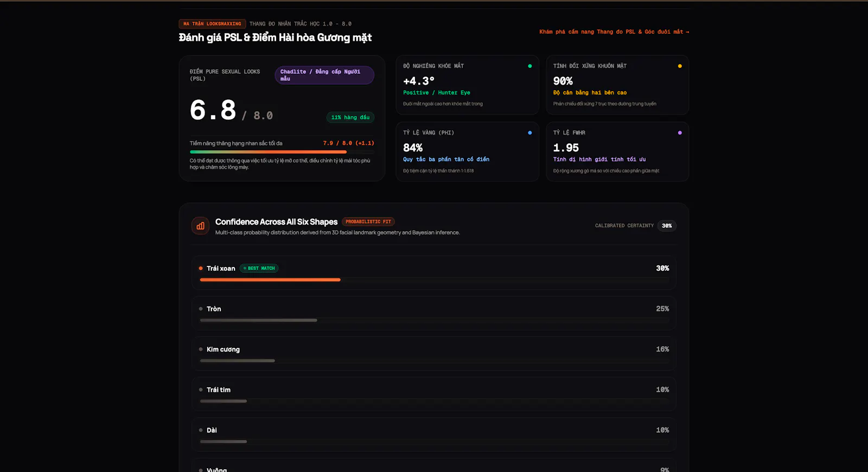Open the Khám phá cẩm nang Thang đo PSL link
The height and width of the screenshot is (472, 868).
(x=614, y=32)
